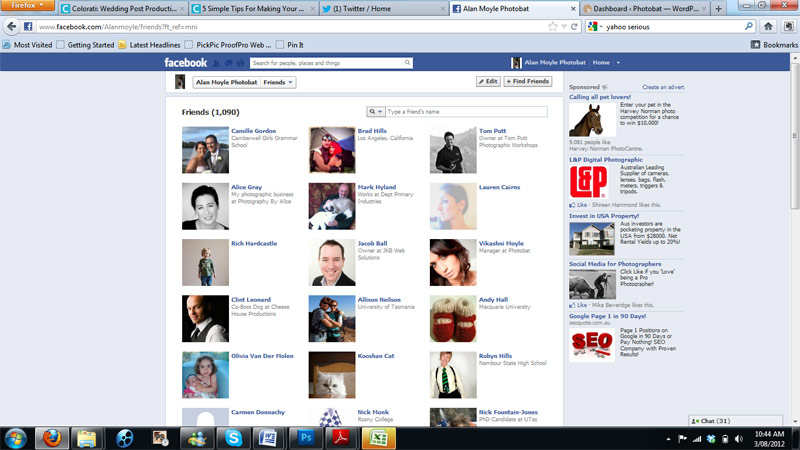Open Skype from the taskbar
Viewport: 800px width, 450px height.
233,438
